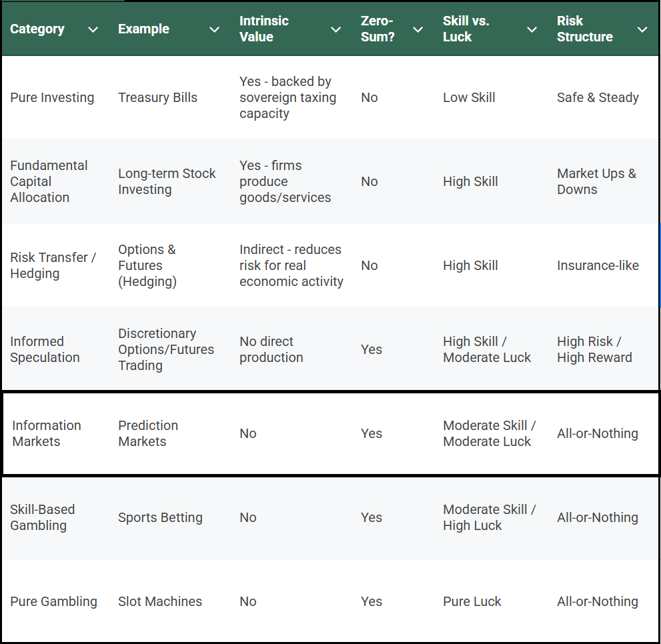This screenshot has height=644, width=661.
Task: Select All-or-Nothing in Slot Machines row
Action: pos(598,601)
